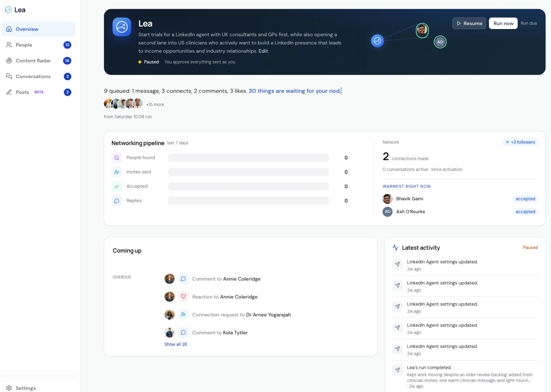
Task: Expand list with Show all 28
Action: pyautogui.click(x=175, y=344)
